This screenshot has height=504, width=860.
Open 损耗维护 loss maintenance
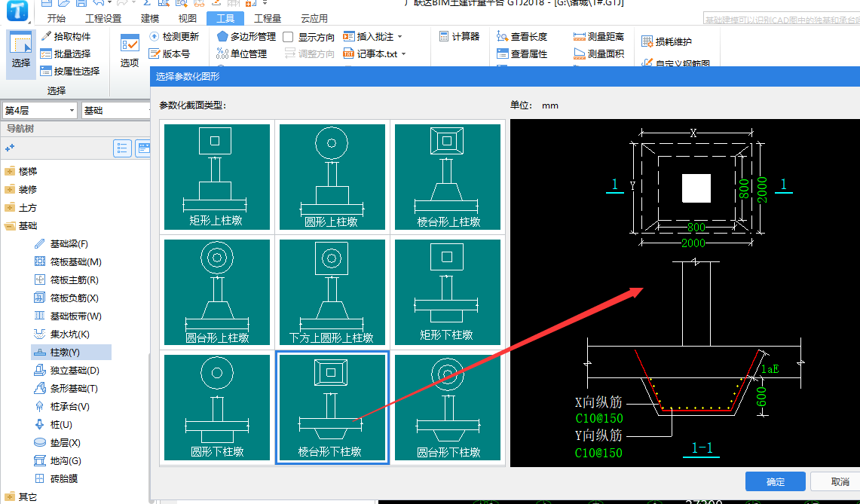coord(666,41)
